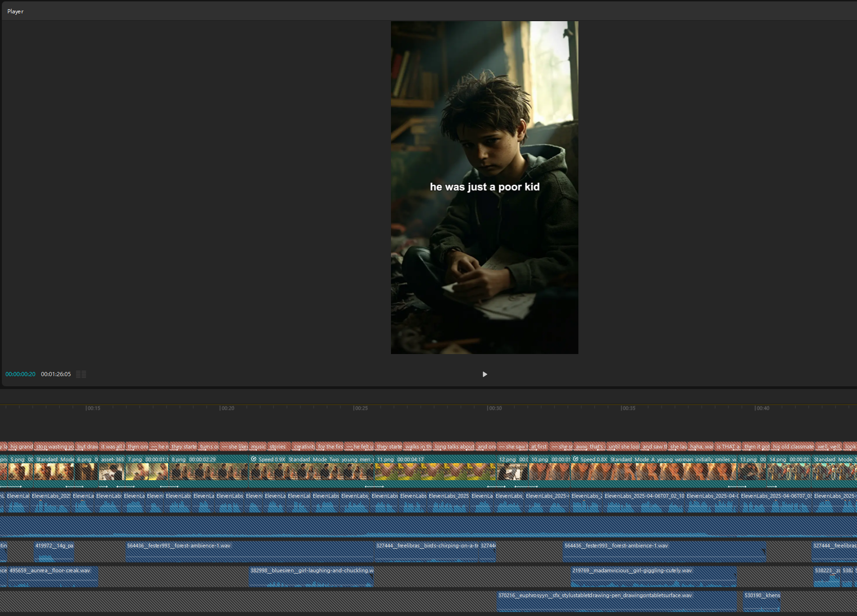The height and width of the screenshot is (616, 857).
Task: Jump to the 00:20 mark on the timeline ruler
Action: pos(227,408)
